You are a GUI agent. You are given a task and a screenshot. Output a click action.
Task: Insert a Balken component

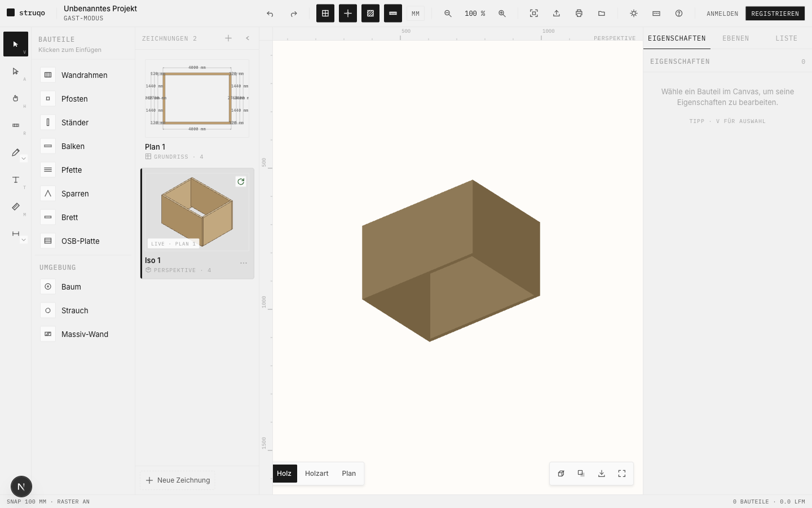[83, 146]
